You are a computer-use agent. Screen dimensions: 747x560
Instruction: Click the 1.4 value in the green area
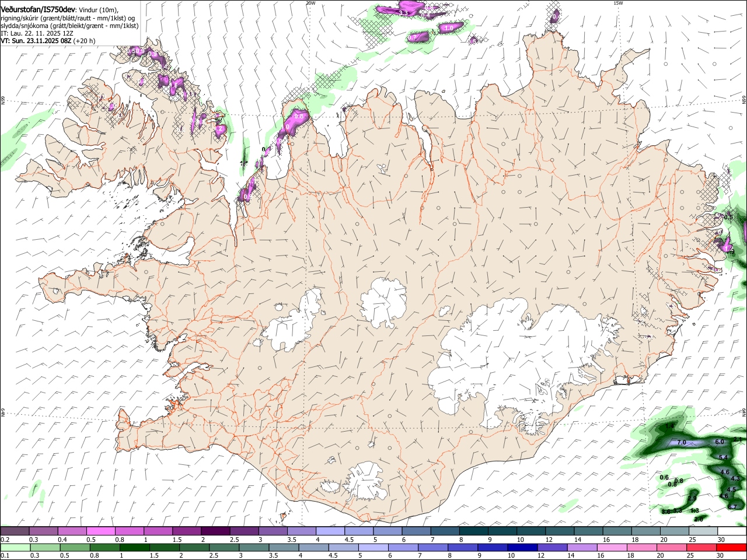click(x=669, y=427)
